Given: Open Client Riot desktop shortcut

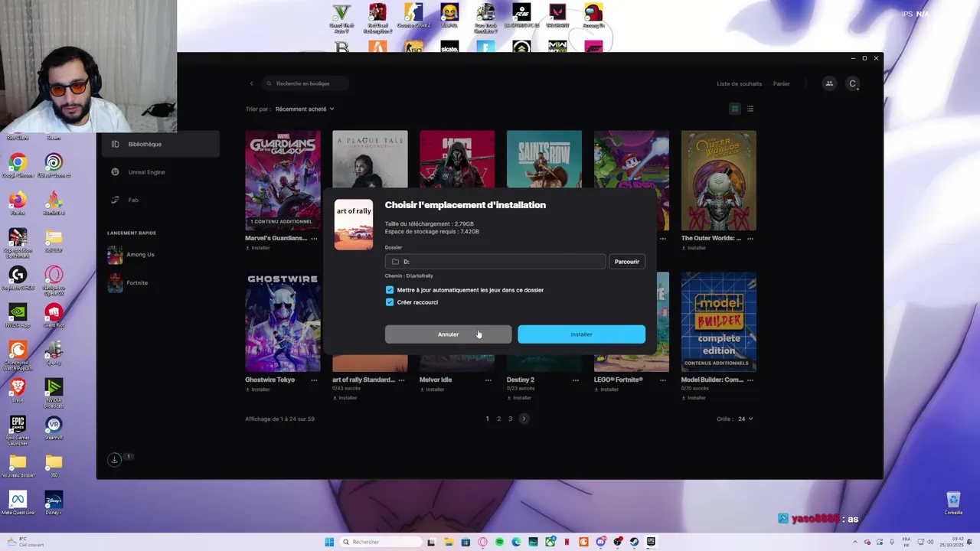Looking at the screenshot, I should [54, 315].
